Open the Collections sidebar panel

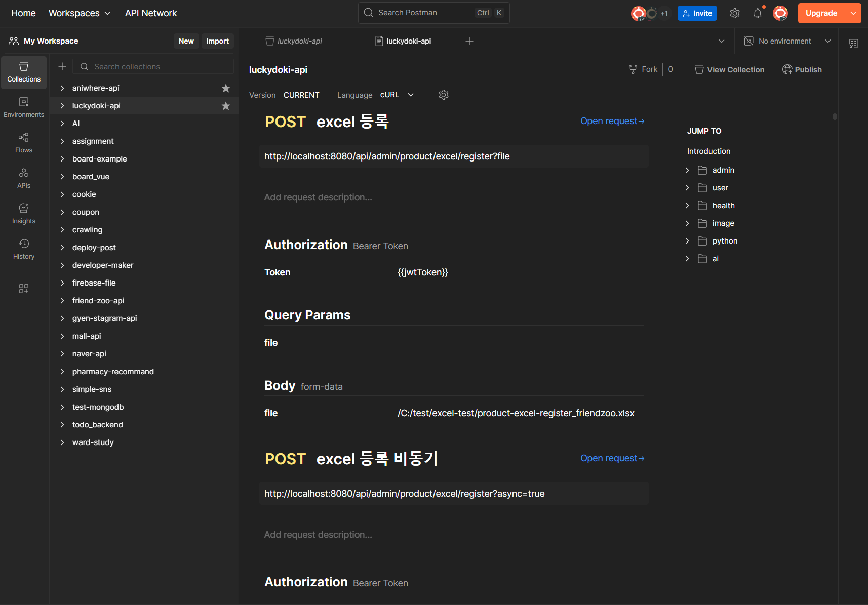(x=24, y=72)
